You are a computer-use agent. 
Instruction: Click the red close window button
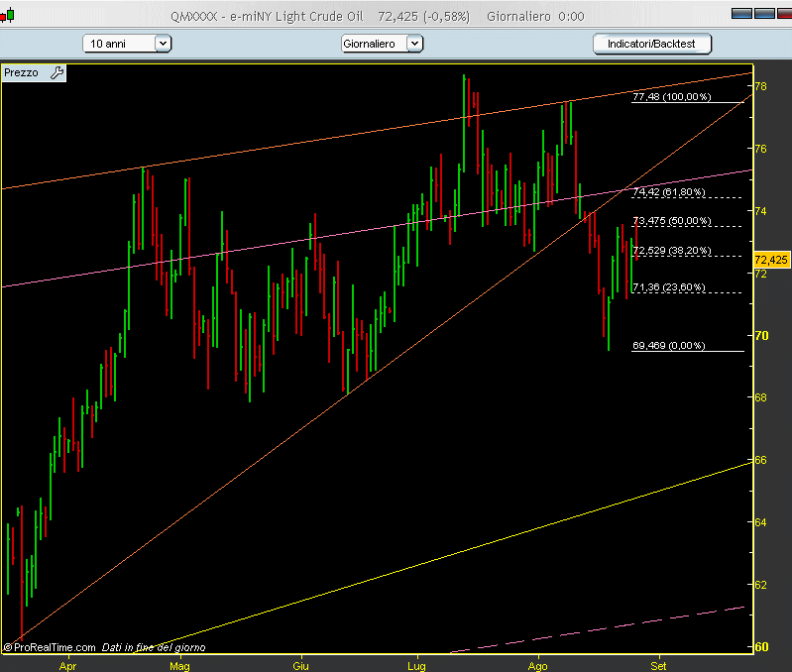(x=784, y=14)
